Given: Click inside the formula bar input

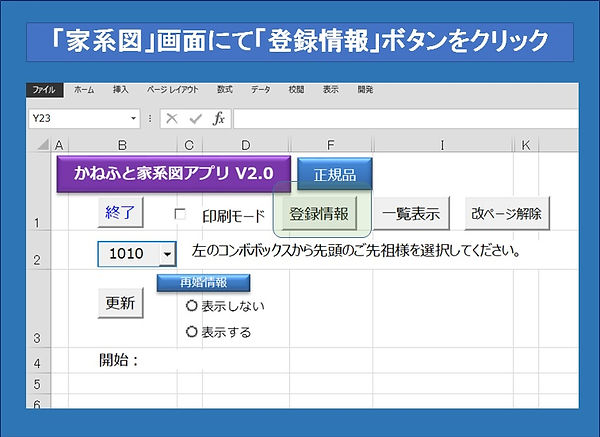Looking at the screenshot, I should (x=406, y=119).
